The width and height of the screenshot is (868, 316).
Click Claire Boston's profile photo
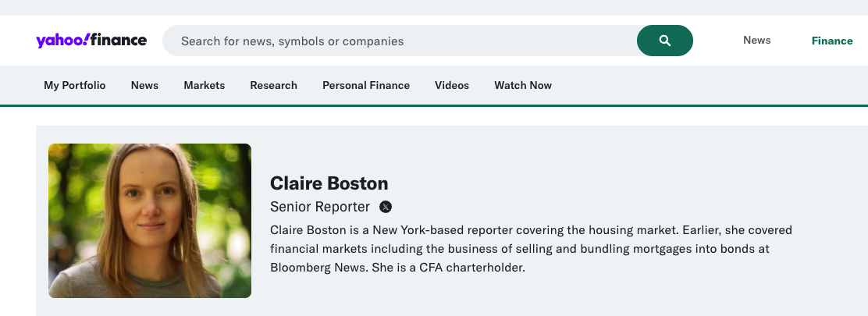[x=150, y=221]
